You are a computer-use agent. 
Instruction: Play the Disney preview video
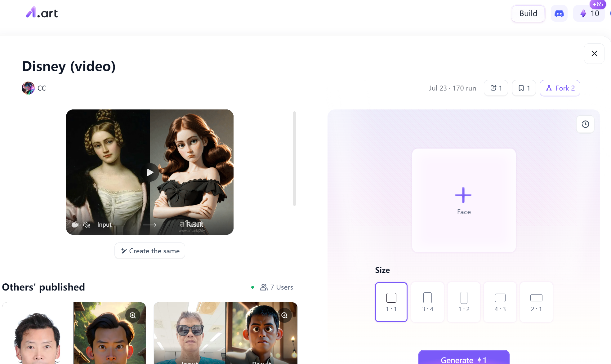150,172
